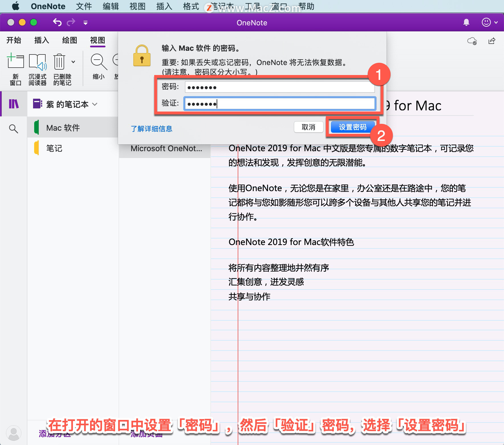
Task: Click the Apple menu icon
Action: click(x=16, y=6)
